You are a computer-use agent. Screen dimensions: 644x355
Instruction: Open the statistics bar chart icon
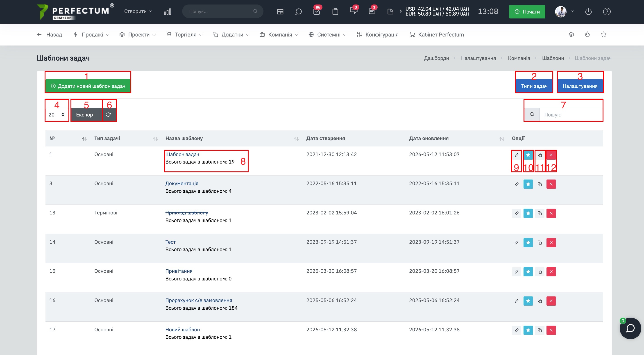[x=168, y=11]
